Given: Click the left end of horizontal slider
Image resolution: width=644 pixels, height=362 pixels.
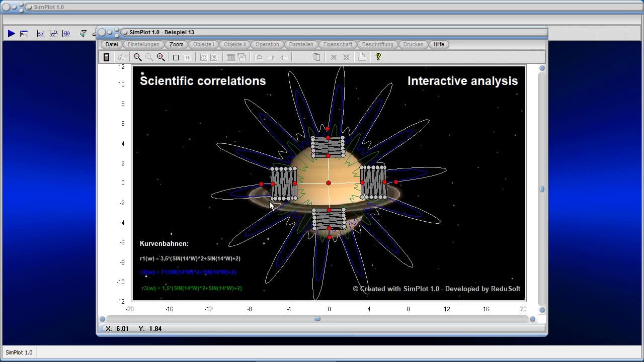Looking at the screenshot, I should coord(103,319).
